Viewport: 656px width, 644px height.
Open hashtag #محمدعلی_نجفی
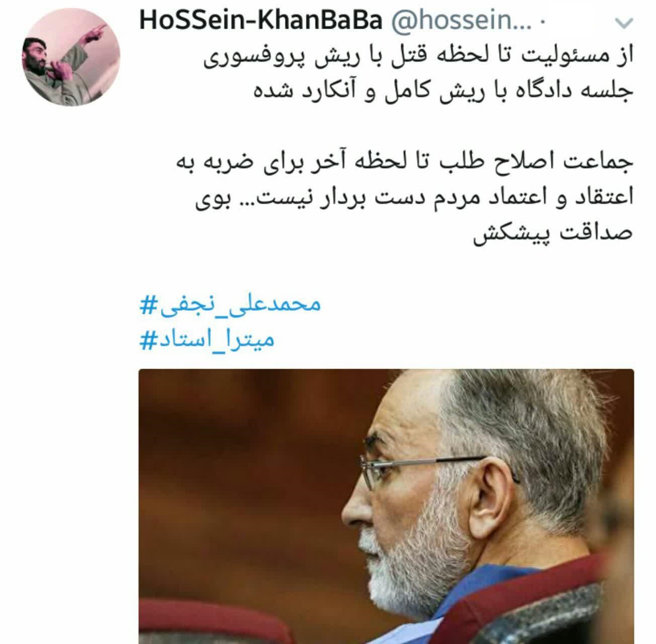230,305
